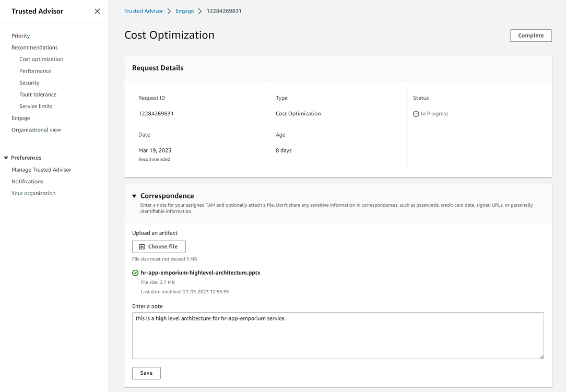Image resolution: width=566 pixels, height=392 pixels.
Task: Click the Correspondence heading
Action: point(167,196)
